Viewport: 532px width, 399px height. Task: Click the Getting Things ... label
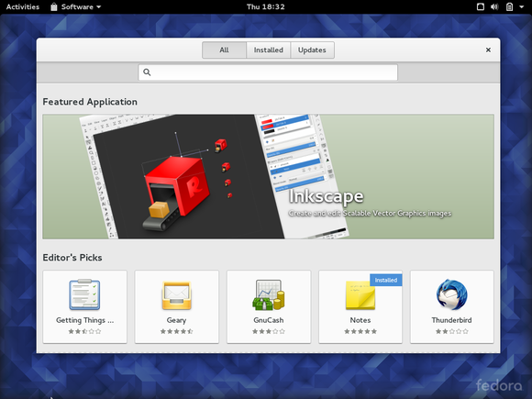[84, 320]
